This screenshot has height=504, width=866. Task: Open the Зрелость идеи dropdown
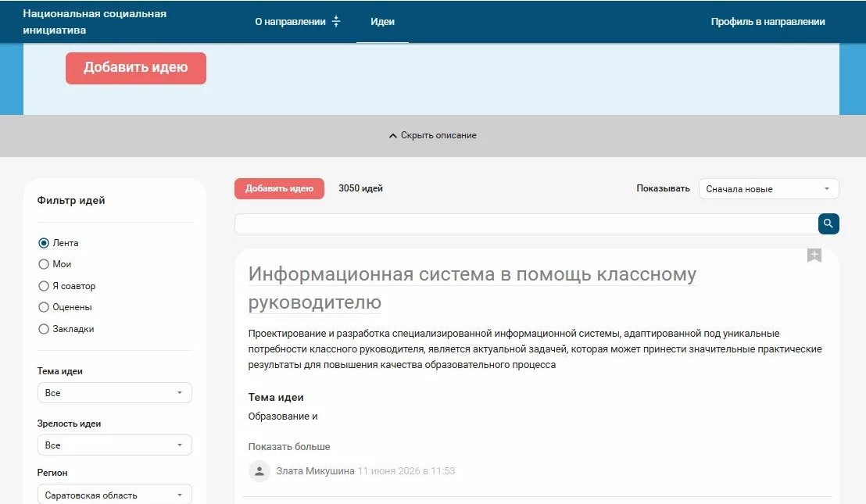click(x=114, y=445)
